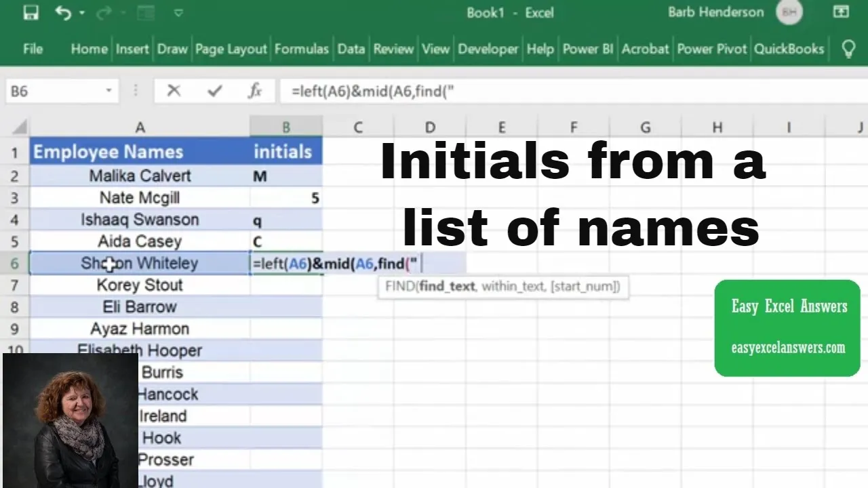Expand the Name Box dropdown arrow

pyautogui.click(x=108, y=91)
